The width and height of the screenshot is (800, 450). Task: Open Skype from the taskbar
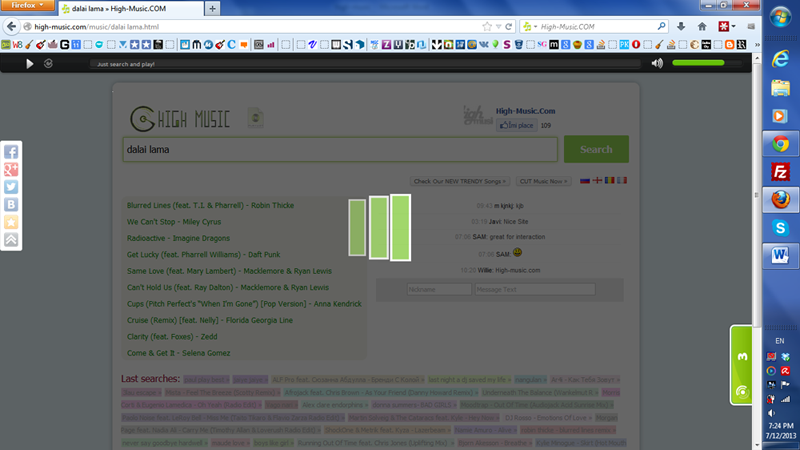[780, 228]
